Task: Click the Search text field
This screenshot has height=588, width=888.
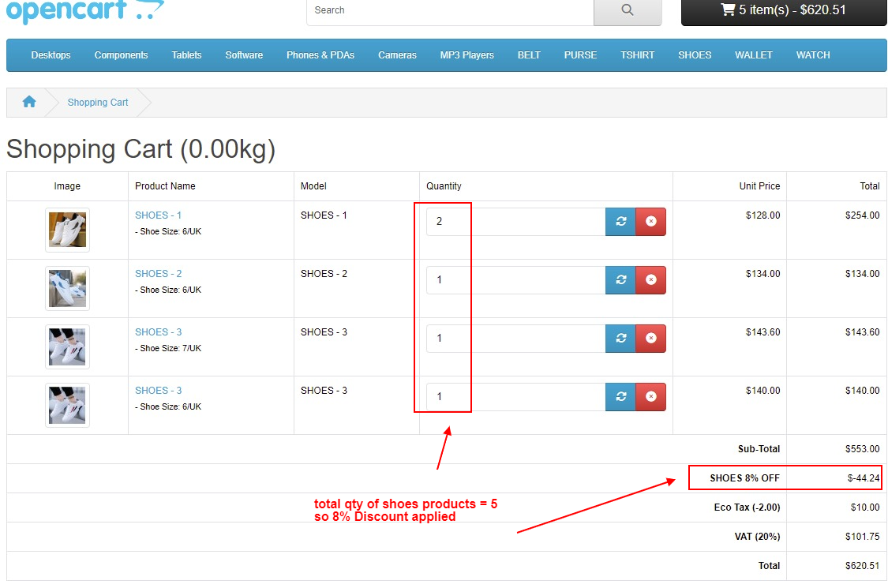Action: (450, 10)
